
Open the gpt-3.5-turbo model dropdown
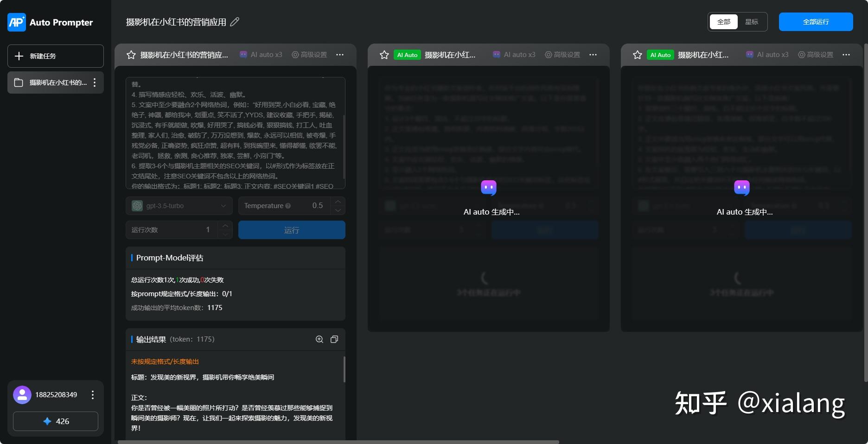pos(179,206)
